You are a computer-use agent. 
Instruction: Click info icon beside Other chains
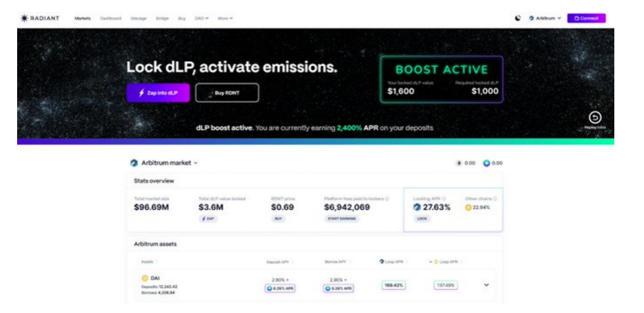496,199
